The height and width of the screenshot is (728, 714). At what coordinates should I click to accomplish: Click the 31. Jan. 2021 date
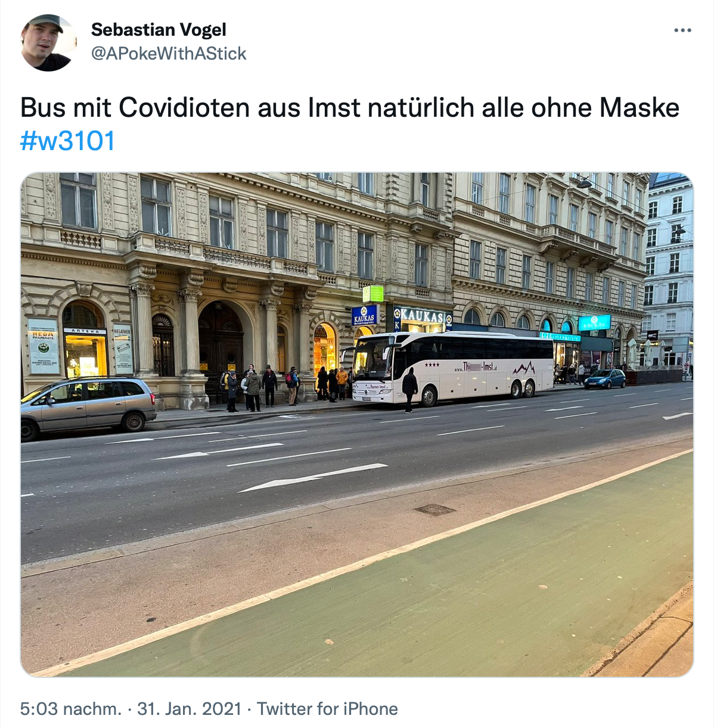coord(189,709)
